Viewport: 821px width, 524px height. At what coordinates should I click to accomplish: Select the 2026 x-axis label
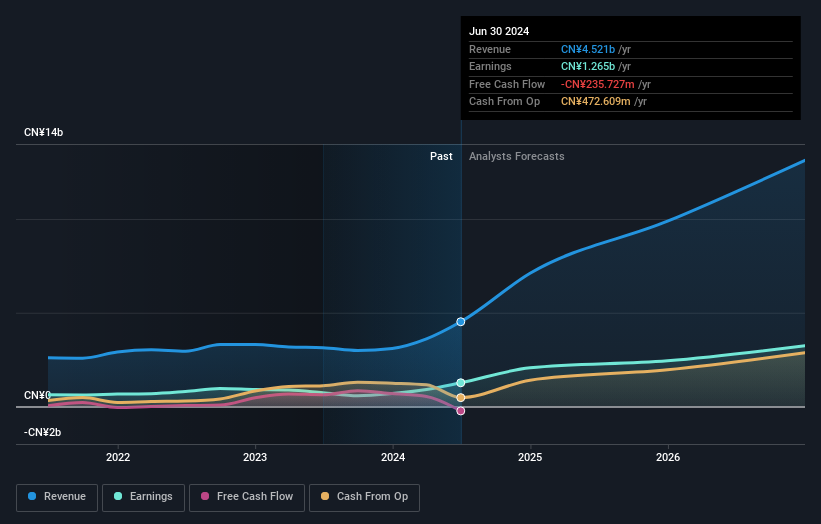(668, 457)
